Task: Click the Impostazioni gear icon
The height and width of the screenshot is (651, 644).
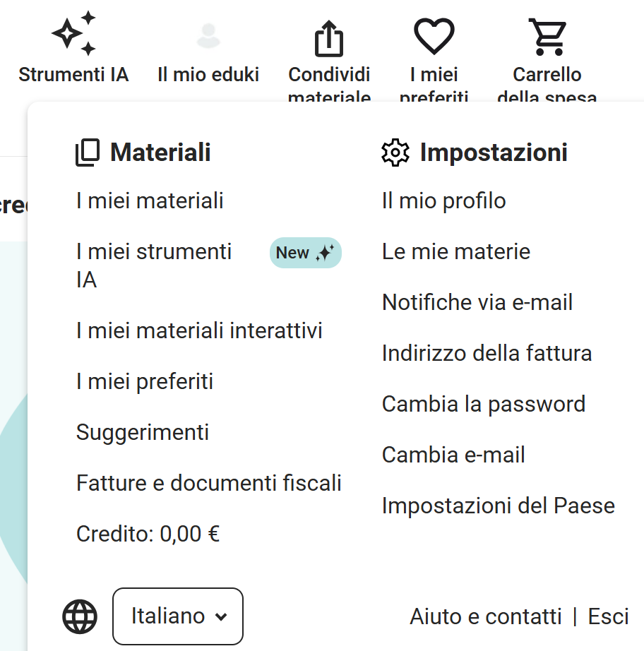Action: pos(395,153)
